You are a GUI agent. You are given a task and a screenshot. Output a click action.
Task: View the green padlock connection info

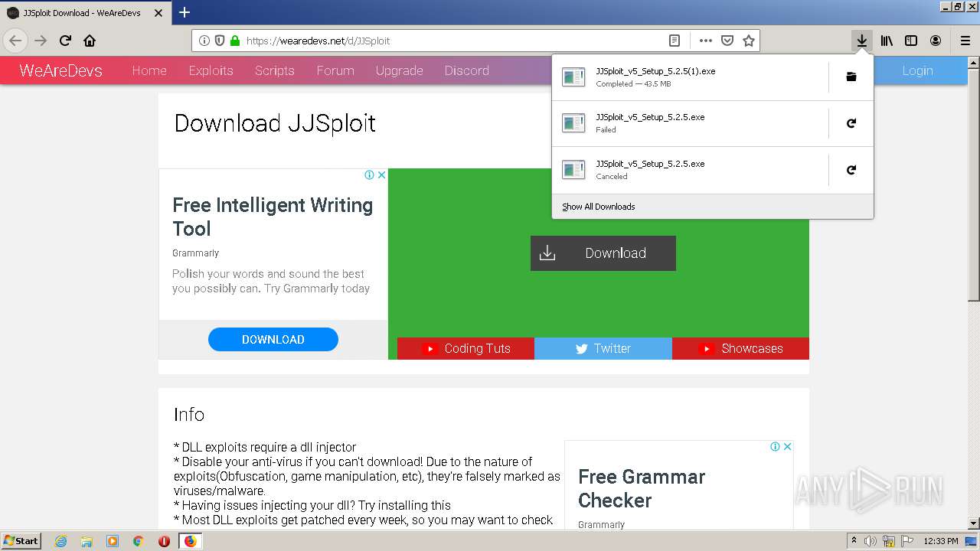coord(235,41)
